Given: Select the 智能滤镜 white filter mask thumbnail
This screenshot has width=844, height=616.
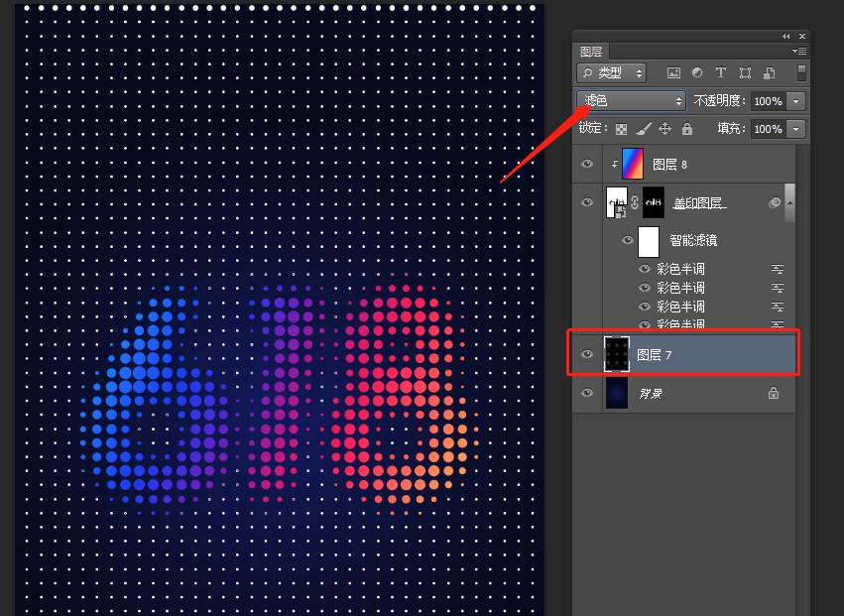Looking at the screenshot, I should 649,242.
